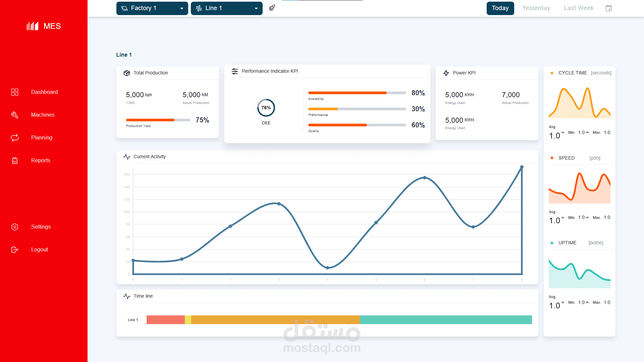
Task: Click the Planning loop arrows icon
Action: click(15, 138)
